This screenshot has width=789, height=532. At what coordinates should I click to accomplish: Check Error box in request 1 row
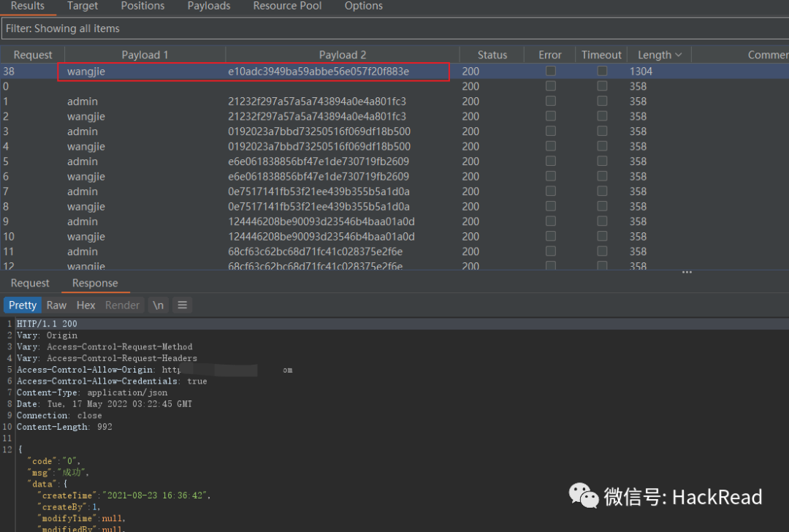click(x=550, y=102)
